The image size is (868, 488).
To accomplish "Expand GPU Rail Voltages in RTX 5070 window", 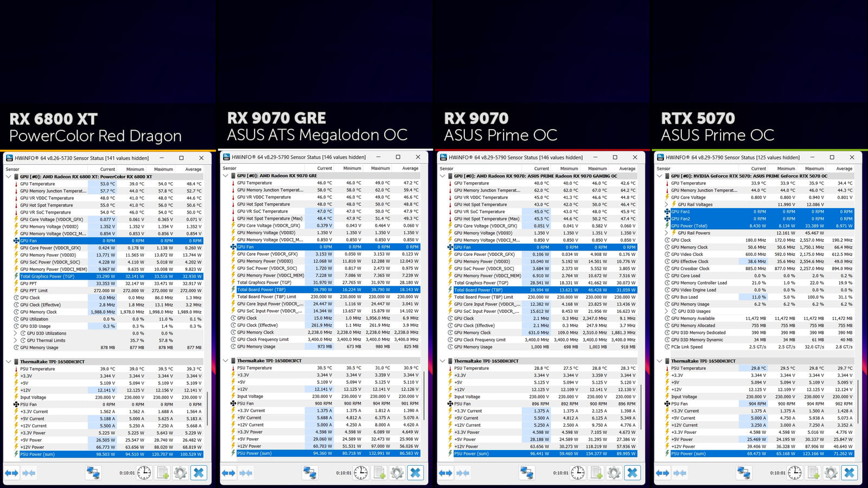I will pyautogui.click(x=667, y=204).
